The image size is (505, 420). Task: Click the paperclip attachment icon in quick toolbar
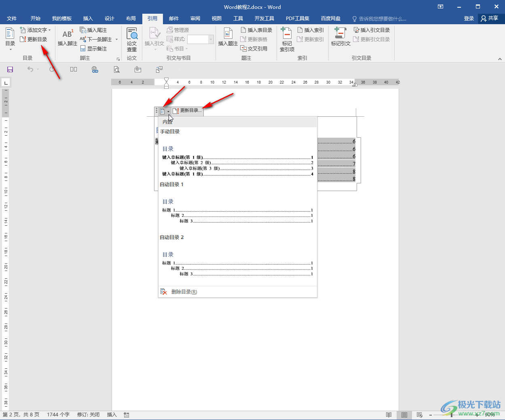pos(138,69)
